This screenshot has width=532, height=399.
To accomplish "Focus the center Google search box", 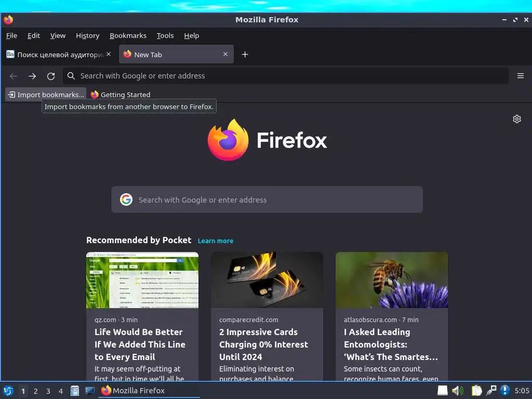I will (267, 199).
